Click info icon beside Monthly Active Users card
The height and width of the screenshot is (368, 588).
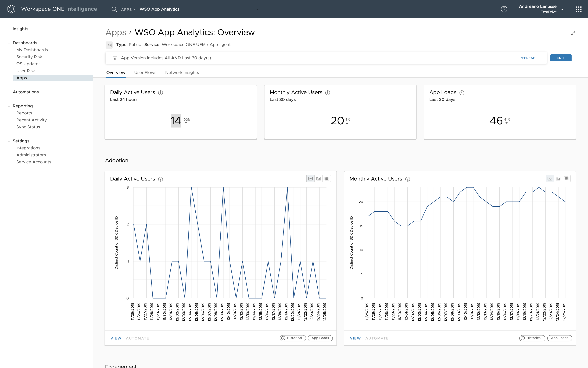(328, 93)
